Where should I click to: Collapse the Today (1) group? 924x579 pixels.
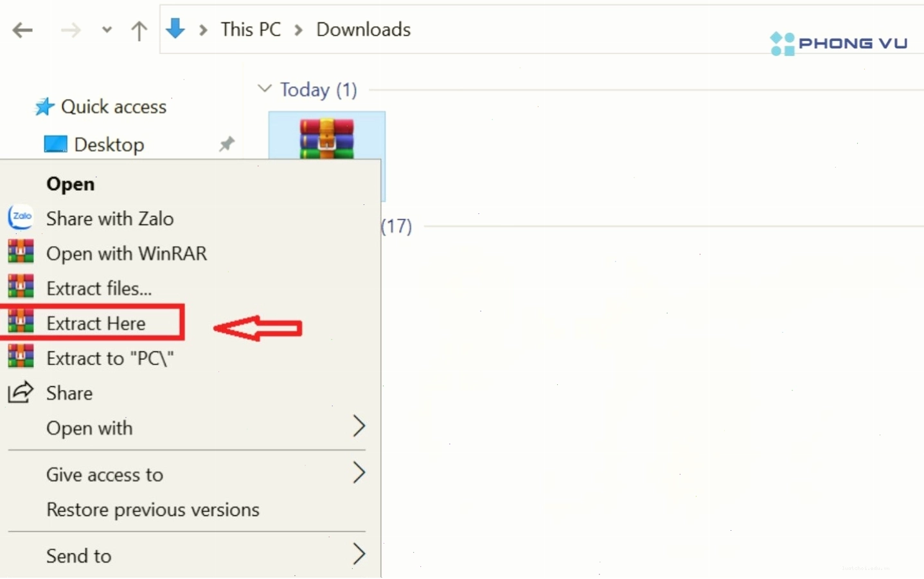coord(264,89)
